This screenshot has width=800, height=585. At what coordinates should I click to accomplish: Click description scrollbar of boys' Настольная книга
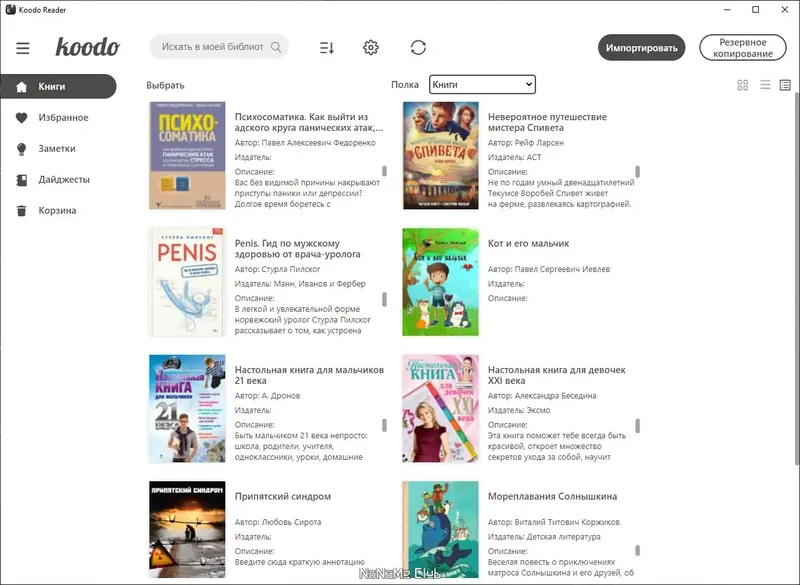(x=384, y=425)
